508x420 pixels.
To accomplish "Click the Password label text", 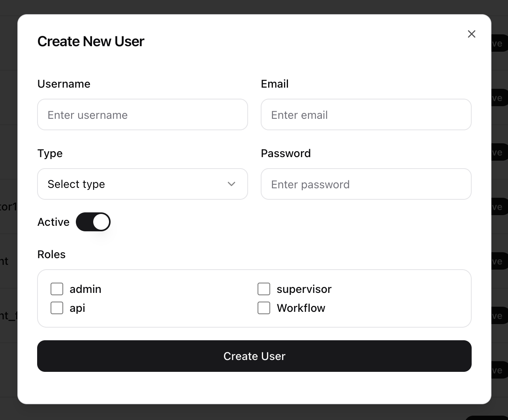I will (286, 154).
